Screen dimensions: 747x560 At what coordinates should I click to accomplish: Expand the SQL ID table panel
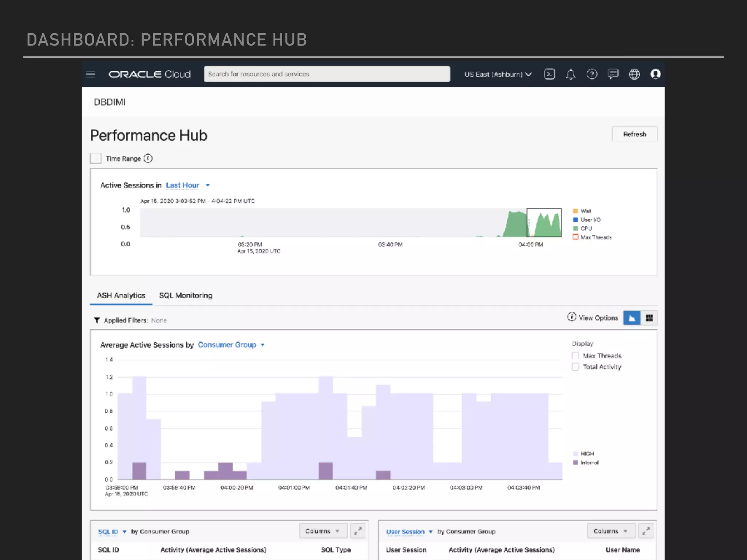[x=358, y=531]
